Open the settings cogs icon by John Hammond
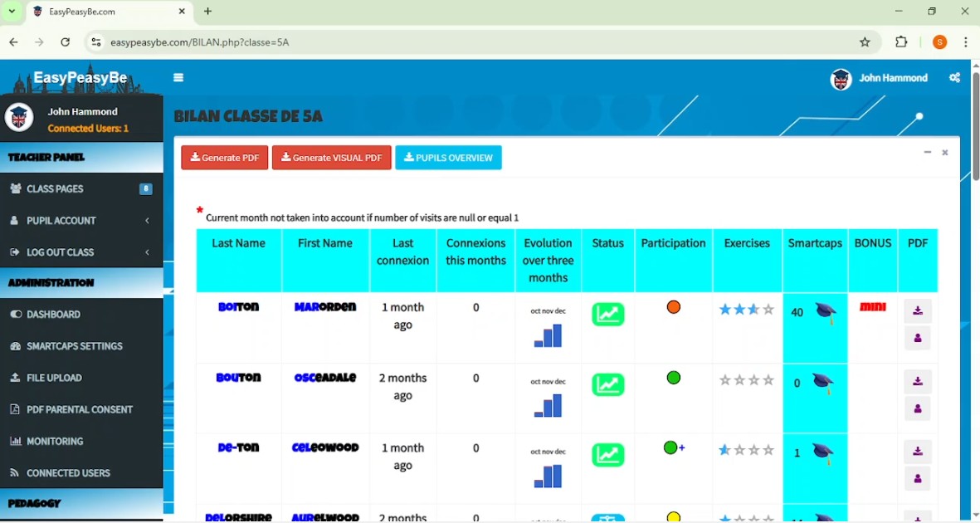 954,78
